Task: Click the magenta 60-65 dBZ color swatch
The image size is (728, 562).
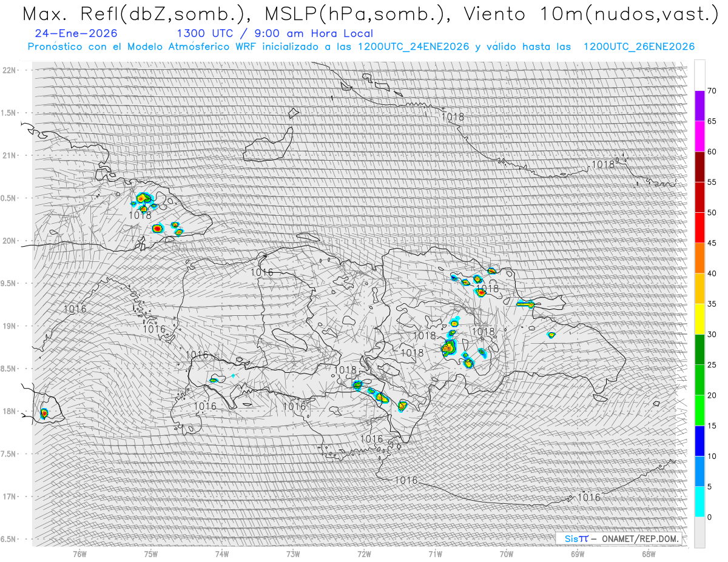Action: [699, 136]
